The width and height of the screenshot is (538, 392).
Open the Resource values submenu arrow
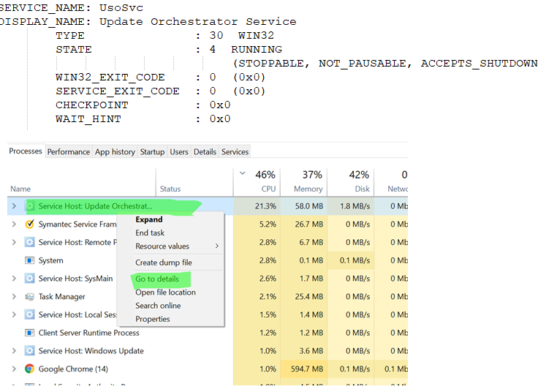coord(217,246)
